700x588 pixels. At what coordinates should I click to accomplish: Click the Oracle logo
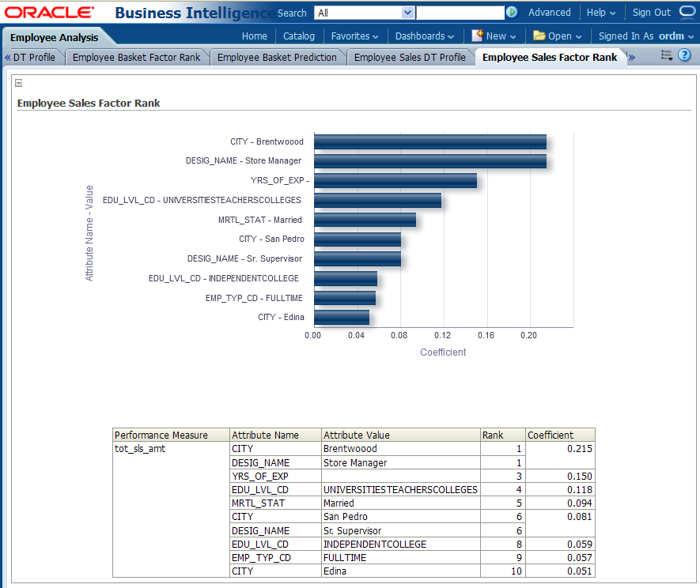click(49, 13)
